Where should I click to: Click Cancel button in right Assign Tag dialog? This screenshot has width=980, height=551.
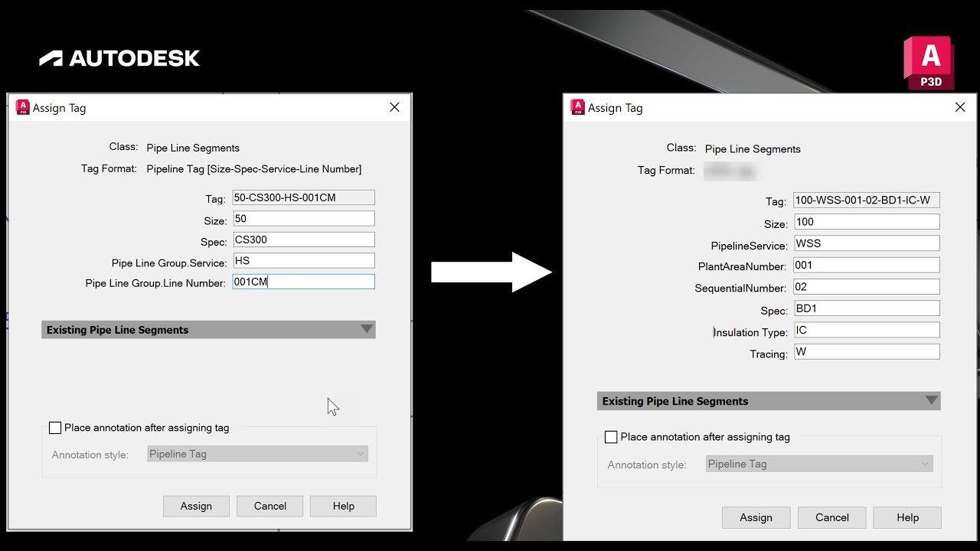[x=831, y=517]
